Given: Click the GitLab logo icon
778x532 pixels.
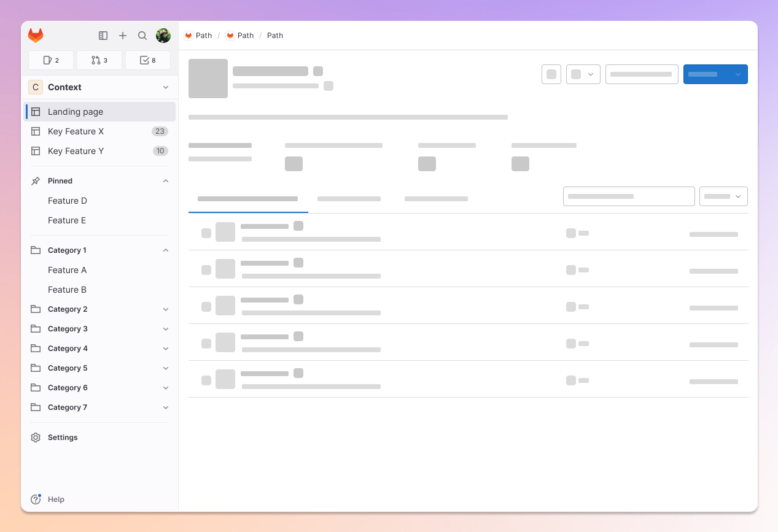Looking at the screenshot, I should (36, 35).
